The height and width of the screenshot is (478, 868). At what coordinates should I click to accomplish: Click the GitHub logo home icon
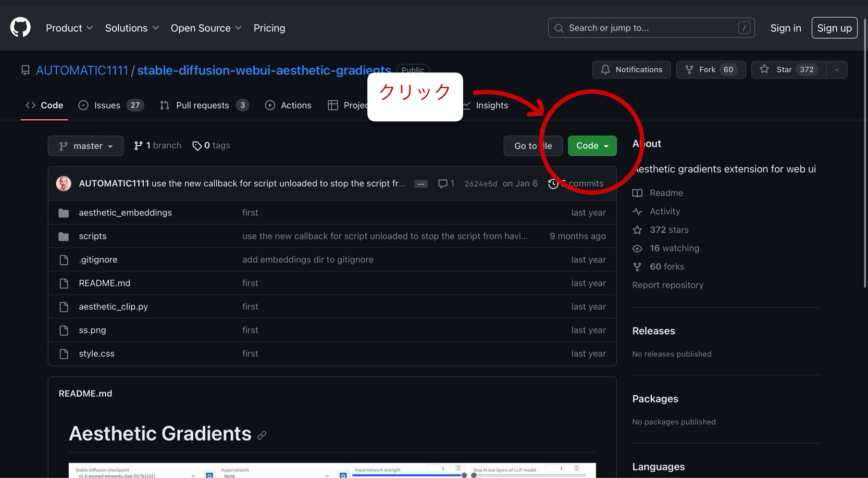coord(20,28)
